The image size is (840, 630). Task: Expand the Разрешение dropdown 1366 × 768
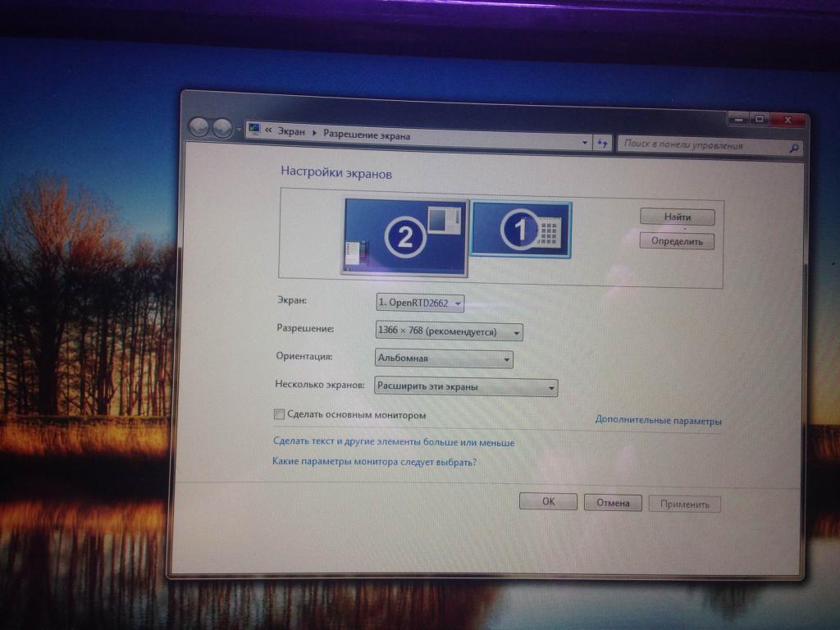449,332
